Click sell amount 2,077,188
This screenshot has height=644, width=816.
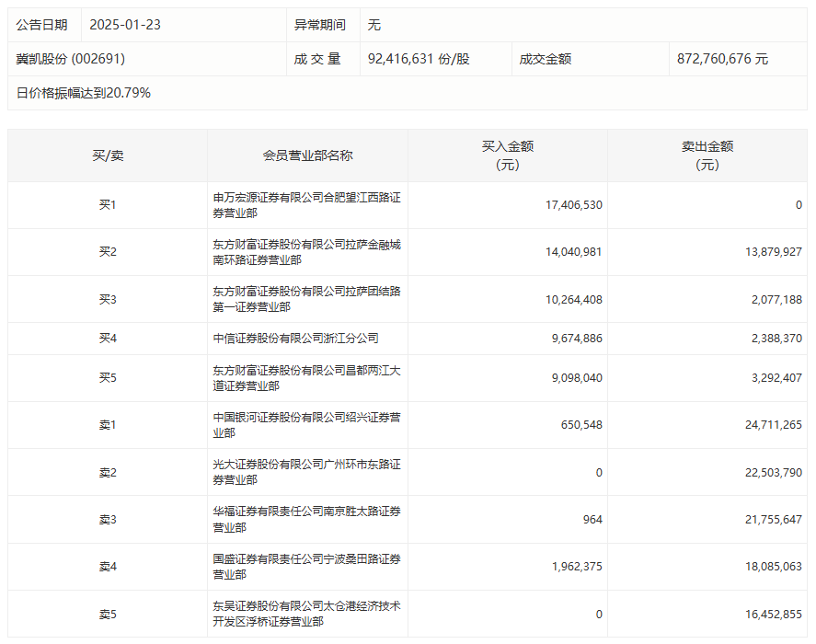776,300
